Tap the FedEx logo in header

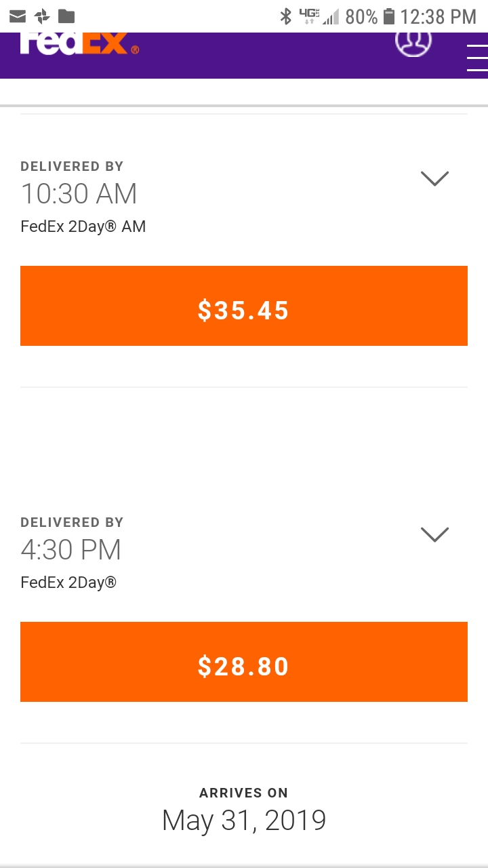coord(79,43)
